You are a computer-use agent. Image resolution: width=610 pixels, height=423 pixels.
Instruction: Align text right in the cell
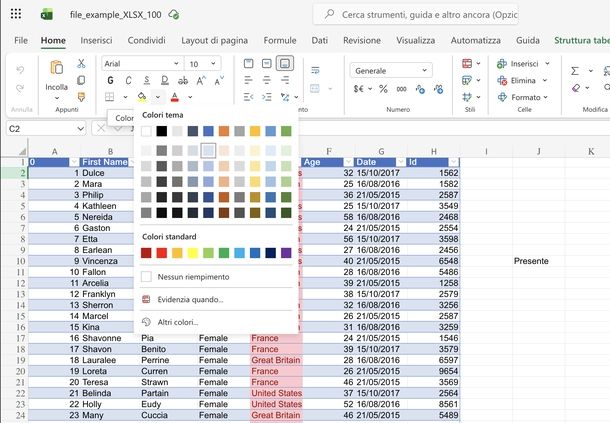285,81
